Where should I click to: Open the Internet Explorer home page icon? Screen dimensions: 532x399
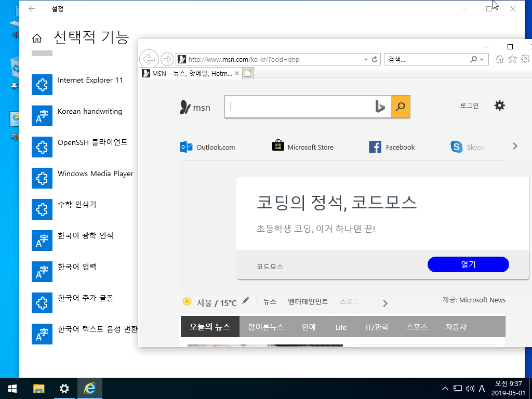[x=499, y=59]
